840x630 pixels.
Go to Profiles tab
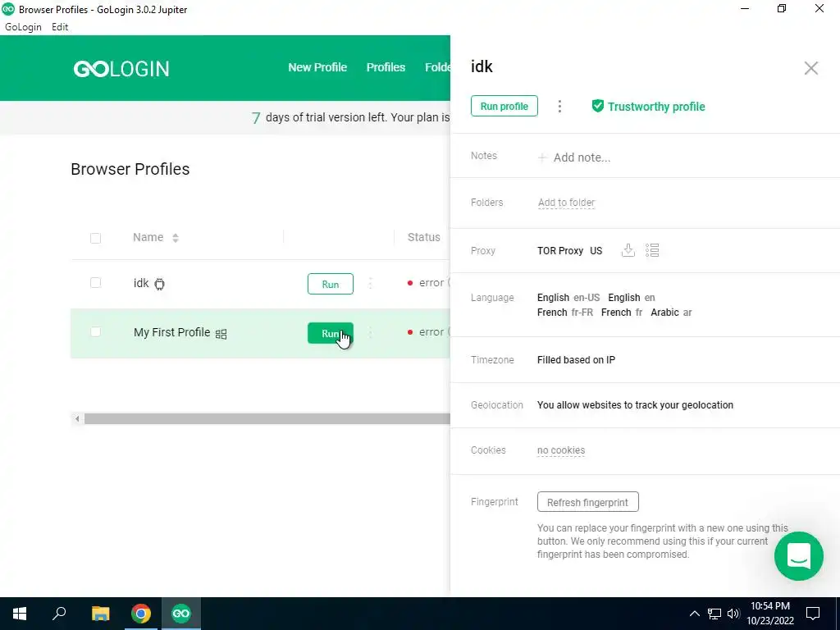pyautogui.click(x=386, y=67)
